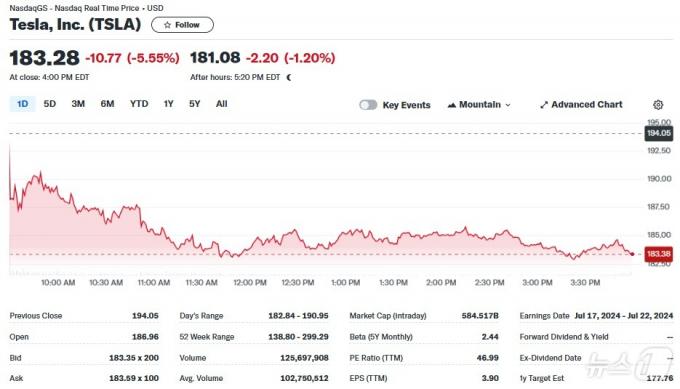Click the 194.05 previous close marker
Viewport: 680px width, 389px height.
coord(659,133)
